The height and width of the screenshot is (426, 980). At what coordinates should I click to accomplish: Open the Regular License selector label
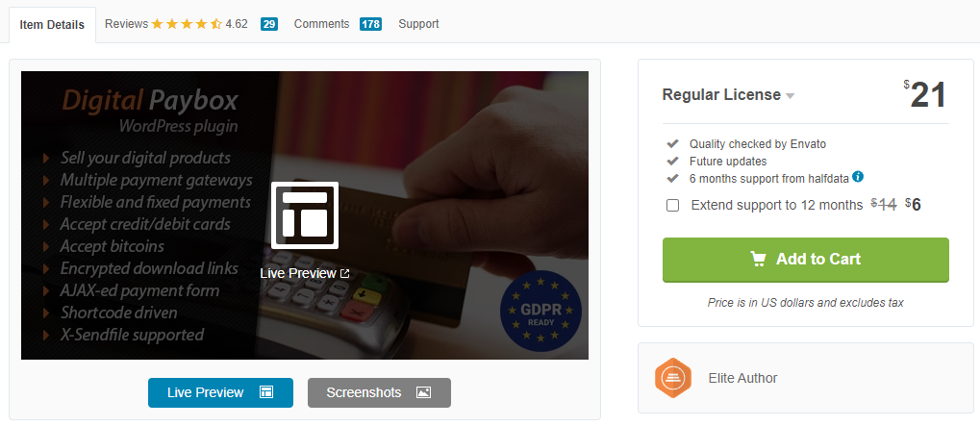point(721,95)
